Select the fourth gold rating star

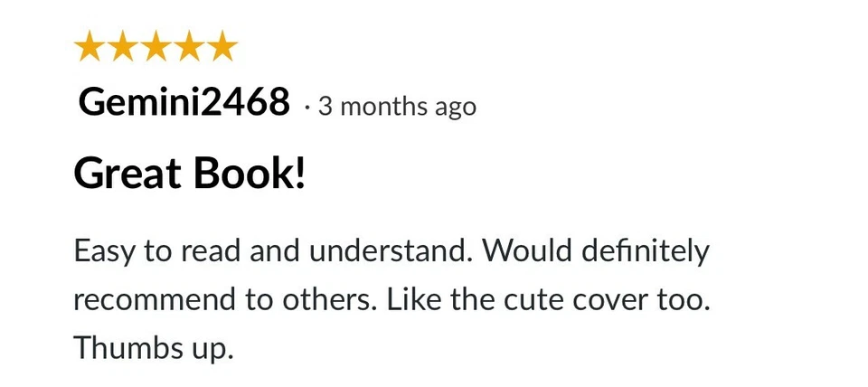[x=189, y=45]
